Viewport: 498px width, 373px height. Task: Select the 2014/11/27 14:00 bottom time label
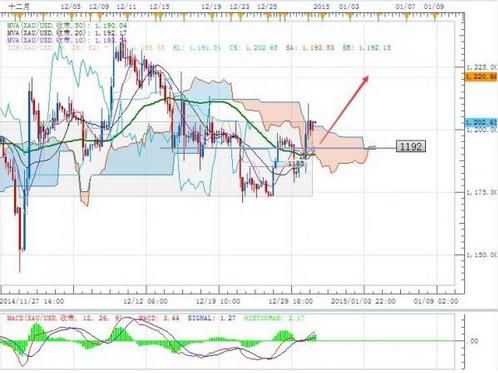[32, 301]
